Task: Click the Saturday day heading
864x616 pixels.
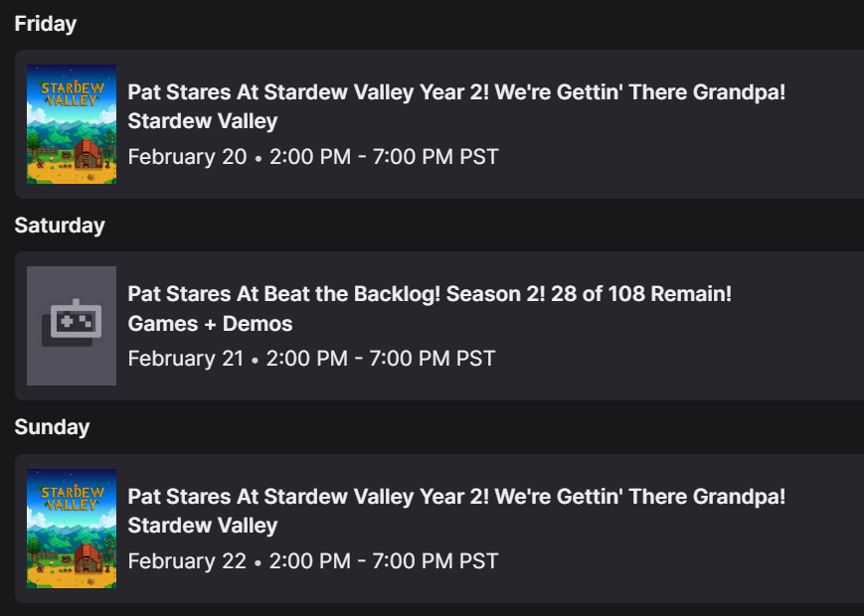Action: click(x=60, y=226)
